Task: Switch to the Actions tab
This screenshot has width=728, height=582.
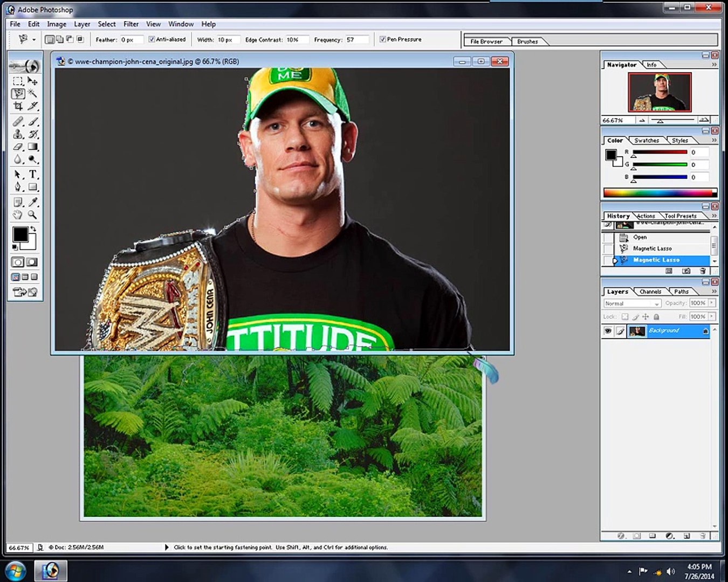Action: pos(645,216)
